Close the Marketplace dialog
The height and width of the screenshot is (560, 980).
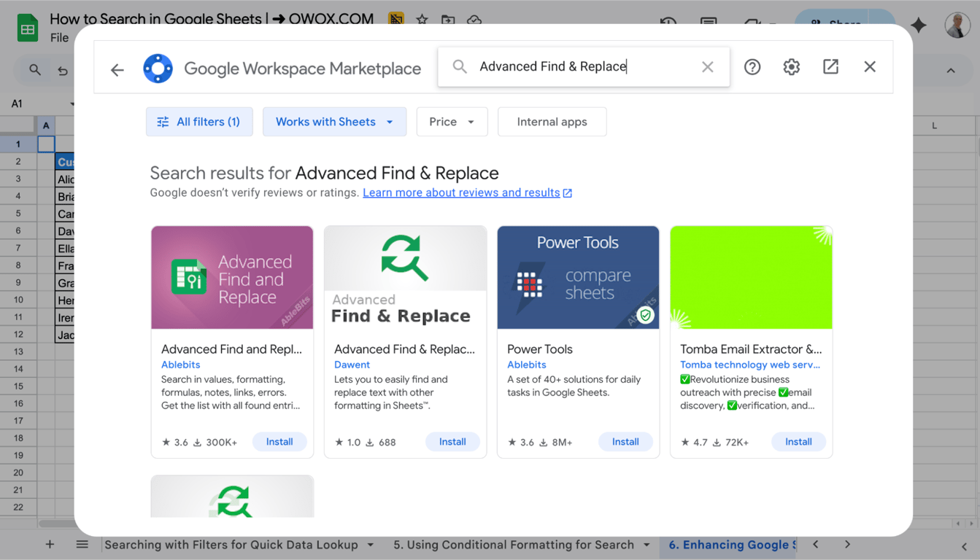(870, 66)
